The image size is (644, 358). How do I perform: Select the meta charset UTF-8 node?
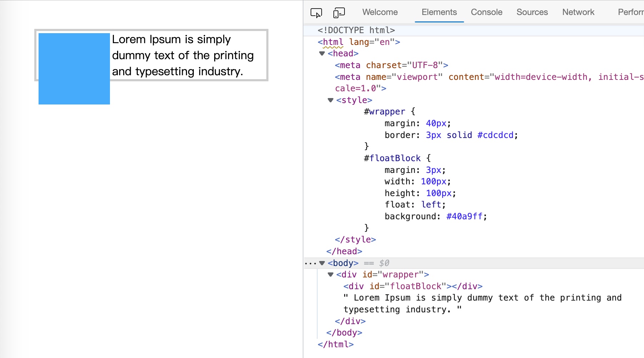tap(391, 65)
